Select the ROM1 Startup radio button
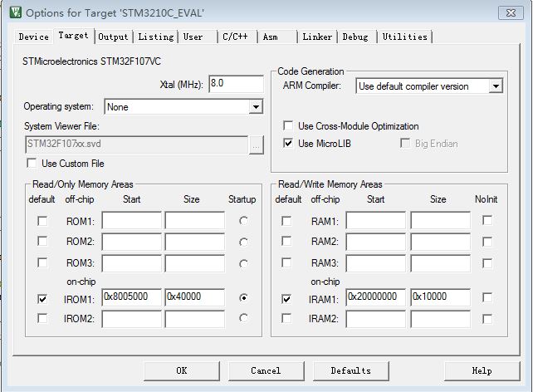Viewport: 533px width, 392px height. point(243,221)
